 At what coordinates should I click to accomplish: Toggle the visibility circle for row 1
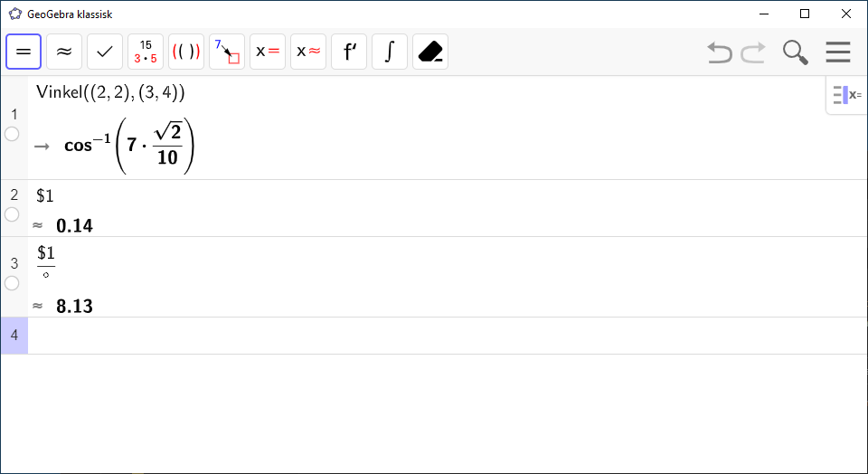[12, 134]
